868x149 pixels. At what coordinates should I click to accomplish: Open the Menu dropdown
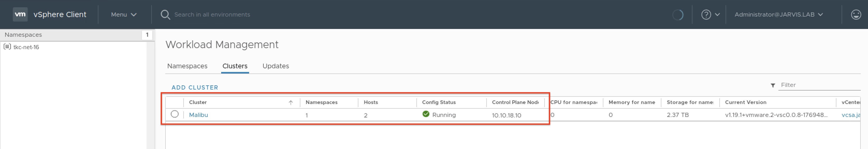[124, 14]
